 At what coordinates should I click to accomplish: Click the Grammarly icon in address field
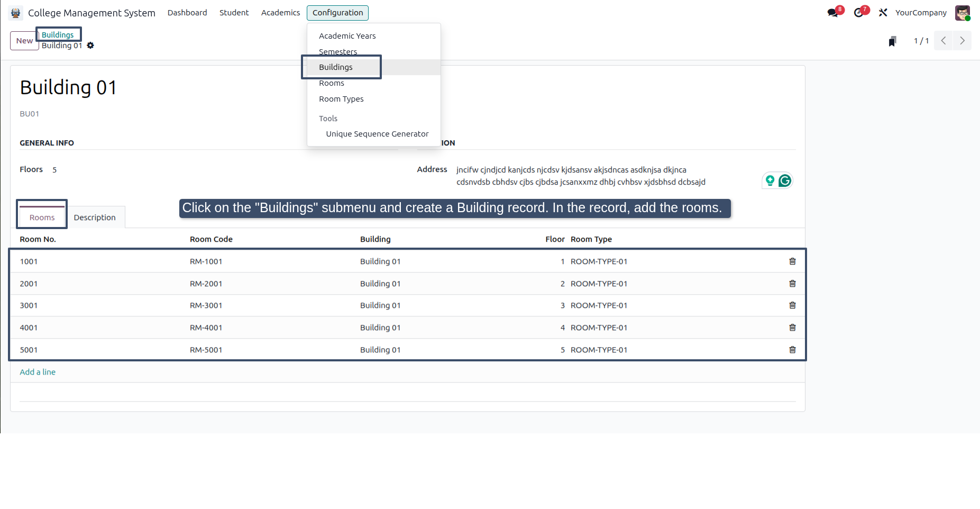click(x=785, y=181)
